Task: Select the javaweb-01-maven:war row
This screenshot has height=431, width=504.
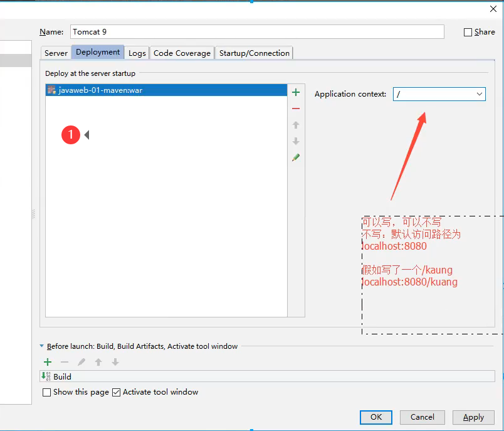Action: click(166, 90)
